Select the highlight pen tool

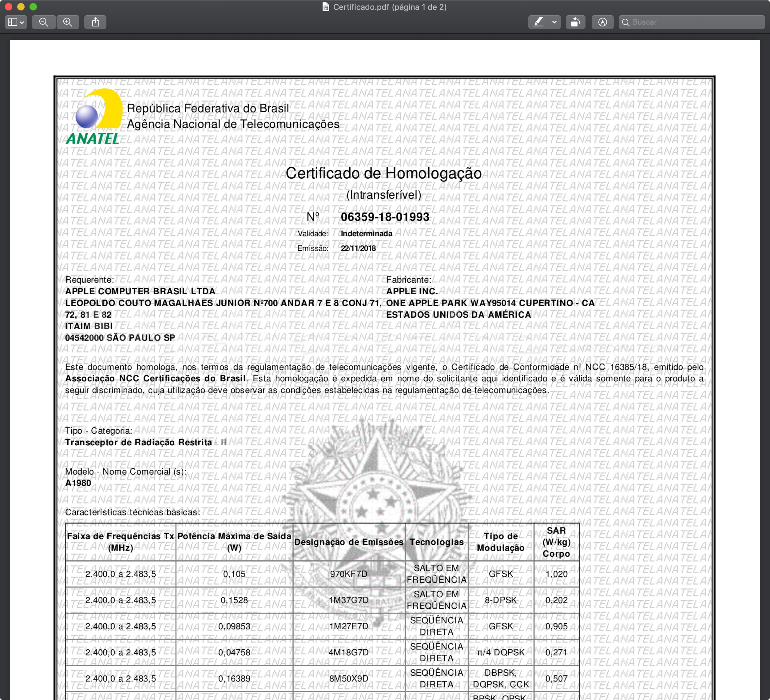[538, 22]
